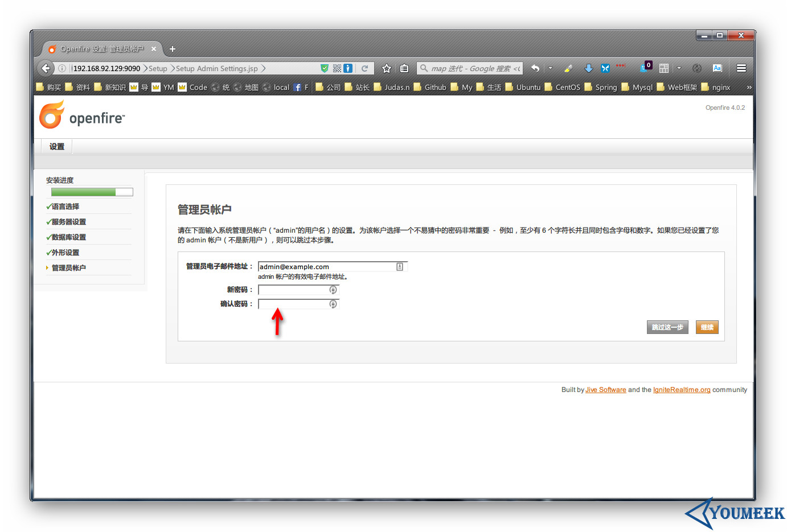The width and height of the screenshot is (787, 532).
Task: Open the 设置 tab
Action: pyautogui.click(x=57, y=146)
